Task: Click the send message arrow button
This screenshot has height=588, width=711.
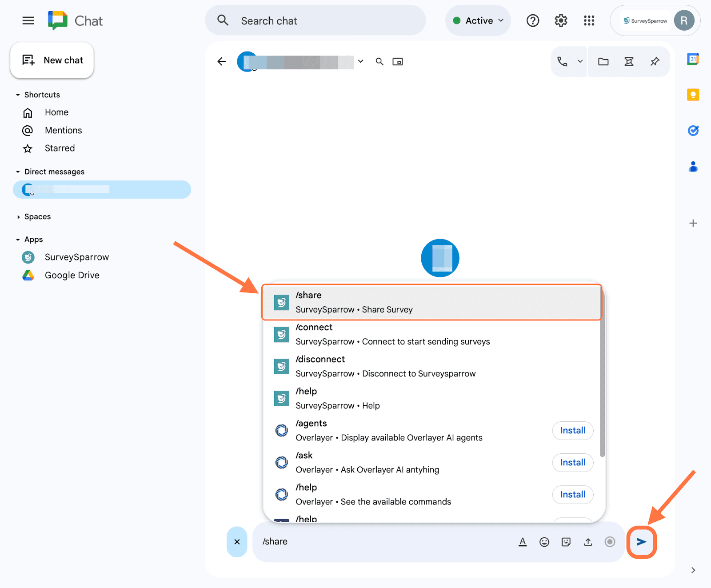Action: click(641, 542)
